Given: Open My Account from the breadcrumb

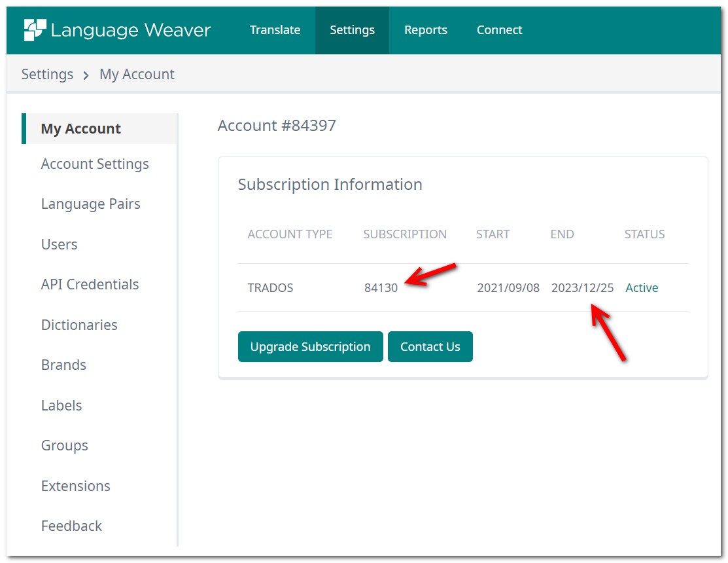Looking at the screenshot, I should point(137,74).
